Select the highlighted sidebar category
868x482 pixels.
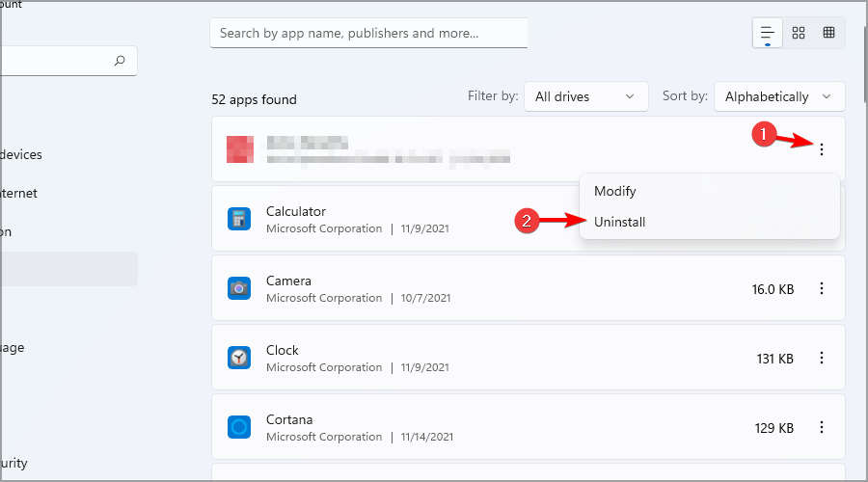click(x=68, y=269)
